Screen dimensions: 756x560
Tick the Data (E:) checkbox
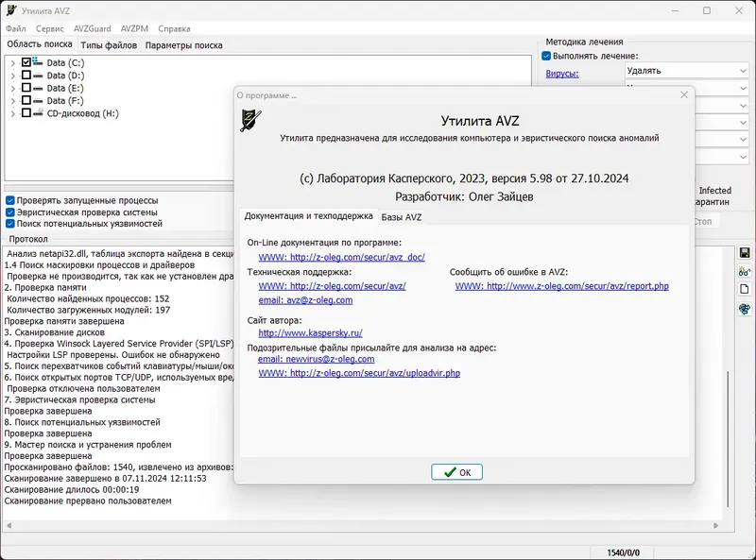(26, 88)
